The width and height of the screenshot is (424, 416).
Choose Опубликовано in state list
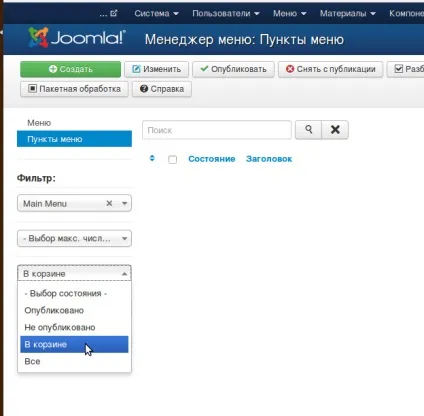click(74, 310)
